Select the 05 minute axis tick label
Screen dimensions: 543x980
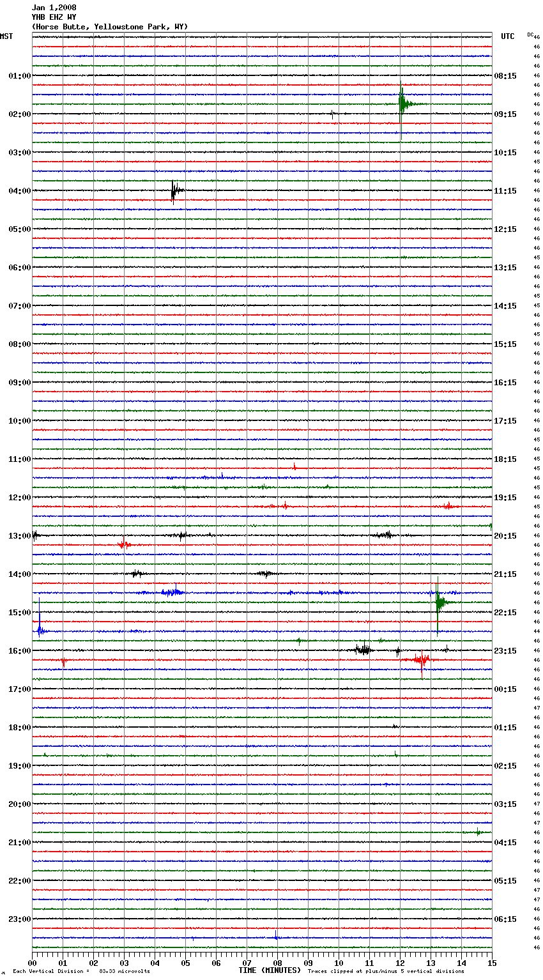pyautogui.click(x=186, y=963)
